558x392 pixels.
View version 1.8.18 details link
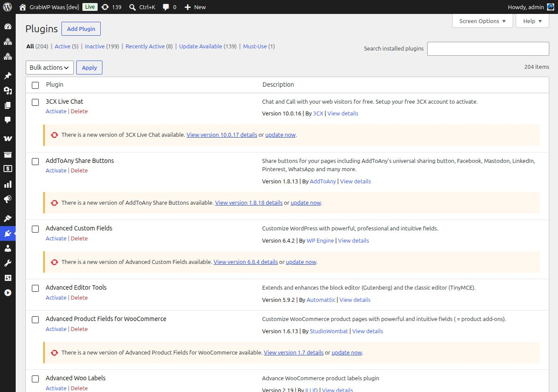coord(249,203)
